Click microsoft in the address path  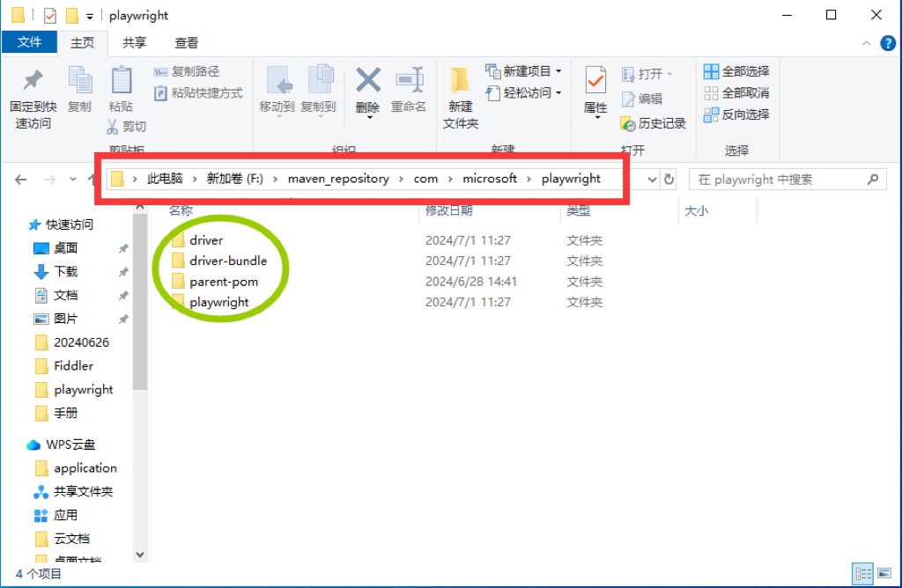pos(490,179)
